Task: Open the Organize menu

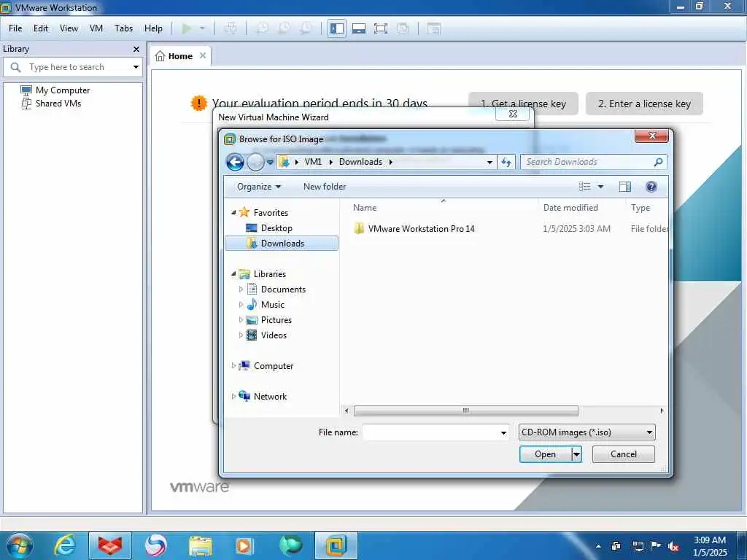Action: click(x=259, y=187)
